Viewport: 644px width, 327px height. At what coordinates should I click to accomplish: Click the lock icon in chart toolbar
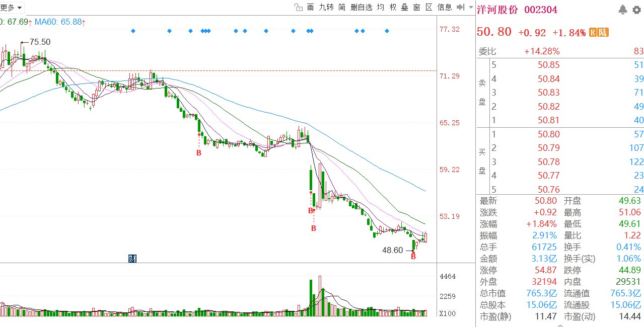(x=298, y=7)
